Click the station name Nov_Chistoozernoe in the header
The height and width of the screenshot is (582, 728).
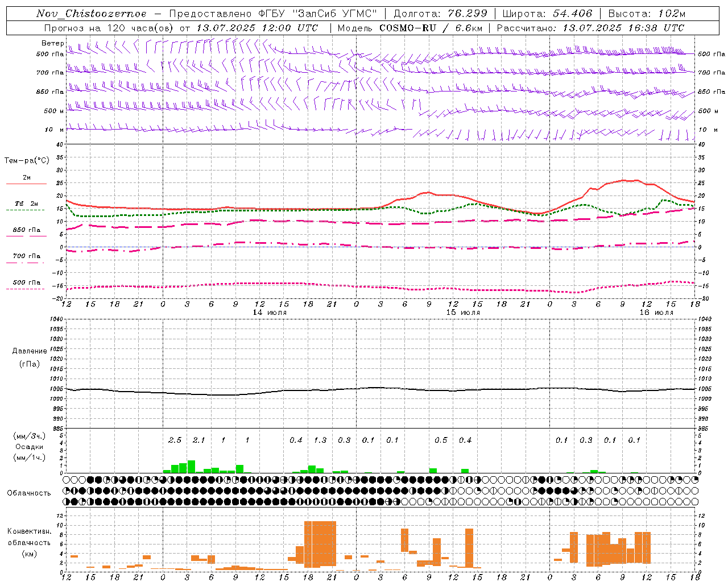click(92, 14)
